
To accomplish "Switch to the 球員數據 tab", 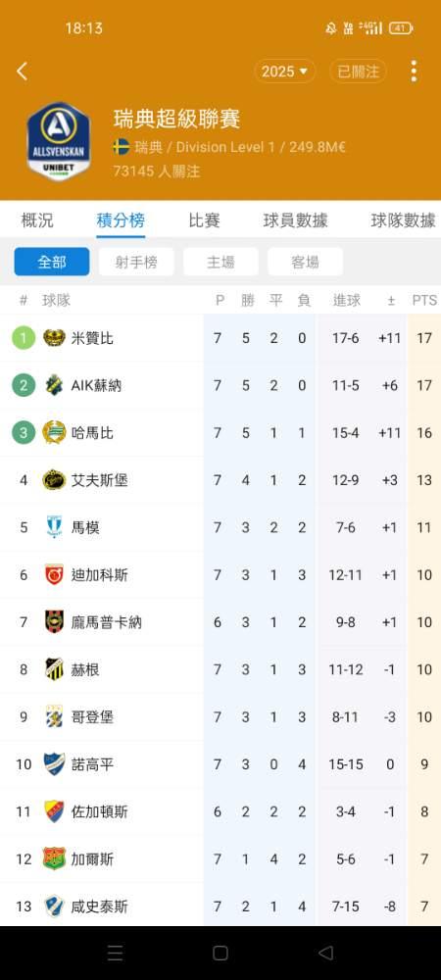I will 295,220.
